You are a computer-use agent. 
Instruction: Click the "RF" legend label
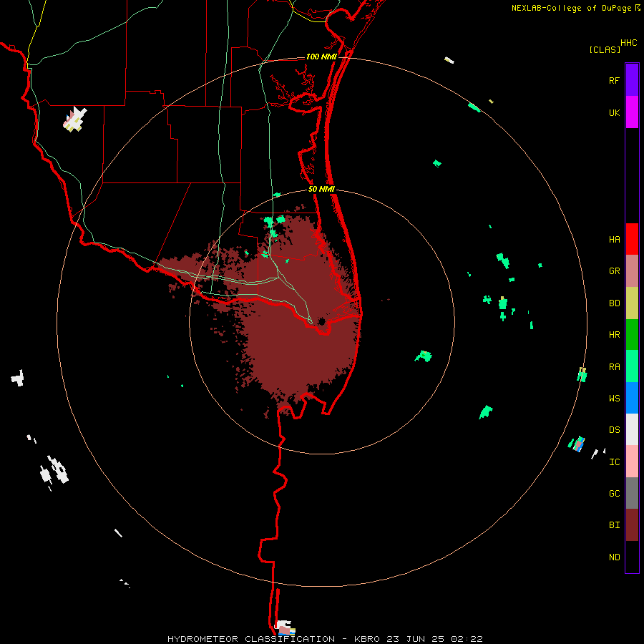click(x=614, y=81)
